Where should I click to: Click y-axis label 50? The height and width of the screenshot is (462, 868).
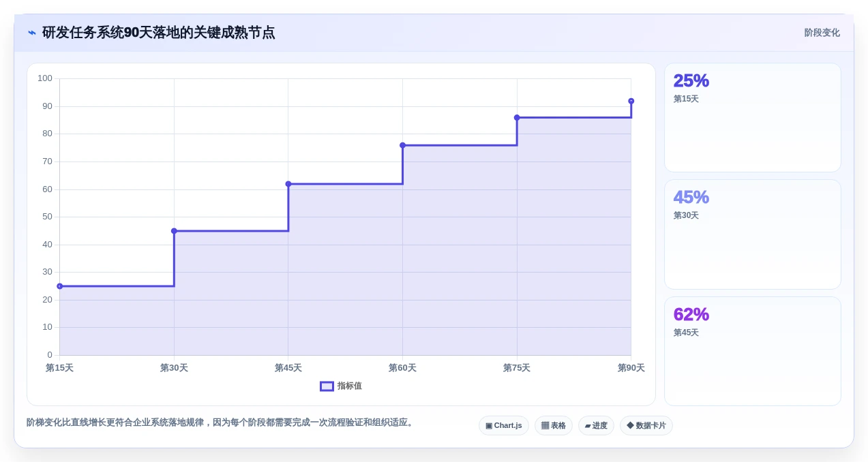pos(47,217)
